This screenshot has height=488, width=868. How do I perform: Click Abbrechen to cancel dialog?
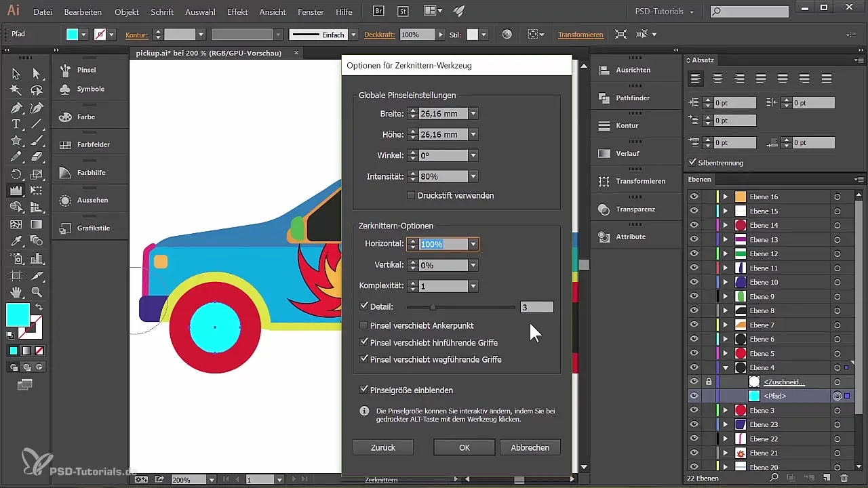tap(530, 447)
